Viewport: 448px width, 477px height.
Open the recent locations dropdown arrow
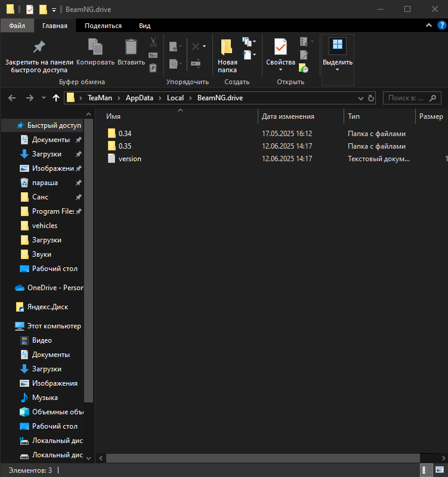point(44,98)
